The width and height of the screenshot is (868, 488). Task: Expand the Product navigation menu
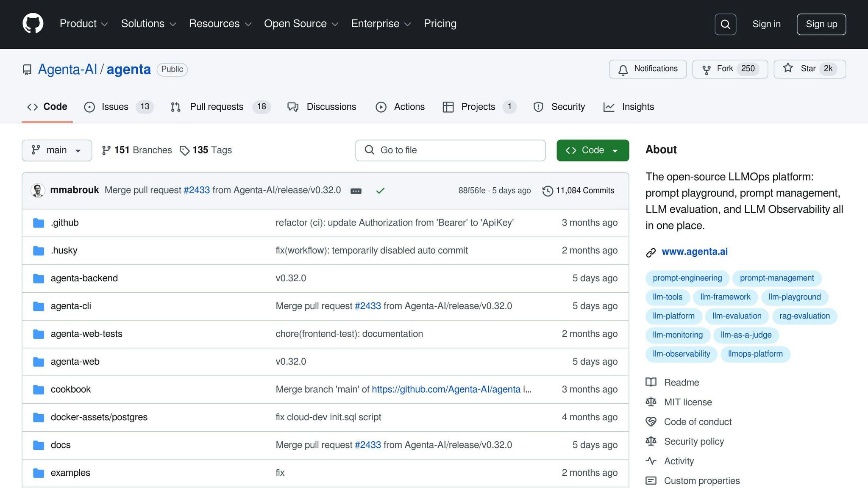(x=83, y=24)
